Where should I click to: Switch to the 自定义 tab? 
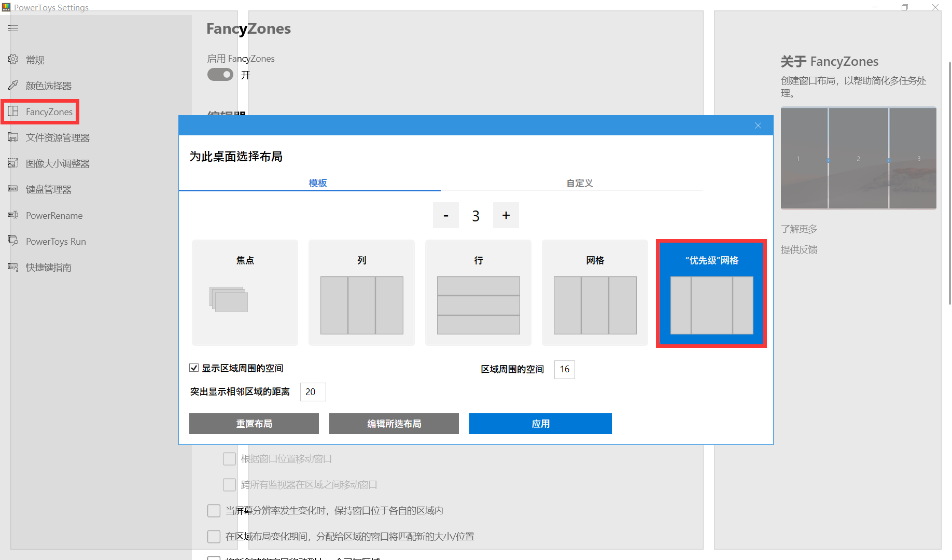[x=579, y=183]
